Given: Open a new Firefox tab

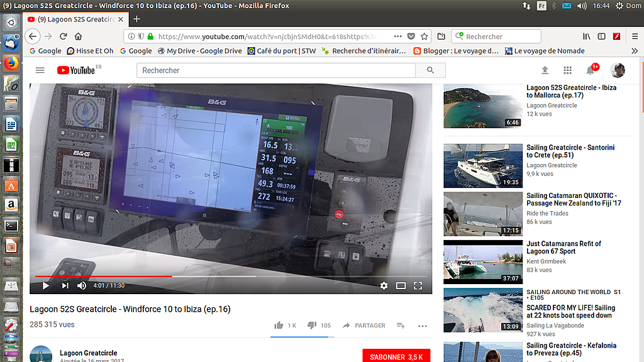Looking at the screenshot, I should click(x=136, y=19).
